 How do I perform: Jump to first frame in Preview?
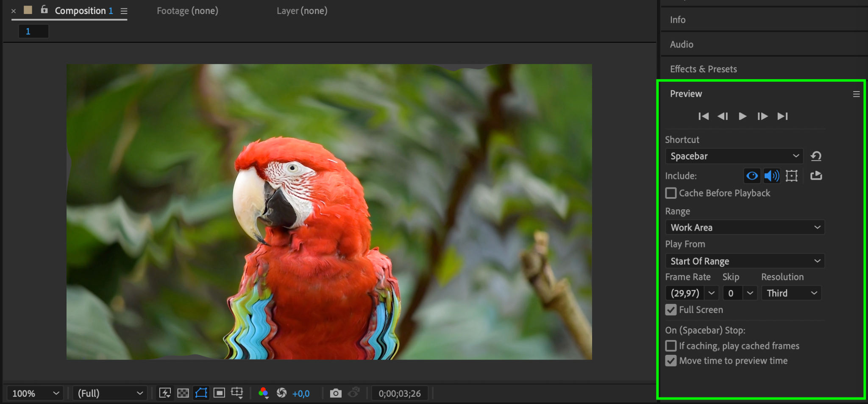[704, 116]
